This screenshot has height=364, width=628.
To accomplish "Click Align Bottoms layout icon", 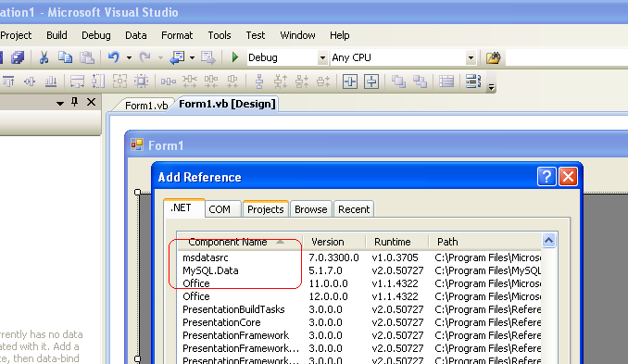I will click(x=51, y=82).
